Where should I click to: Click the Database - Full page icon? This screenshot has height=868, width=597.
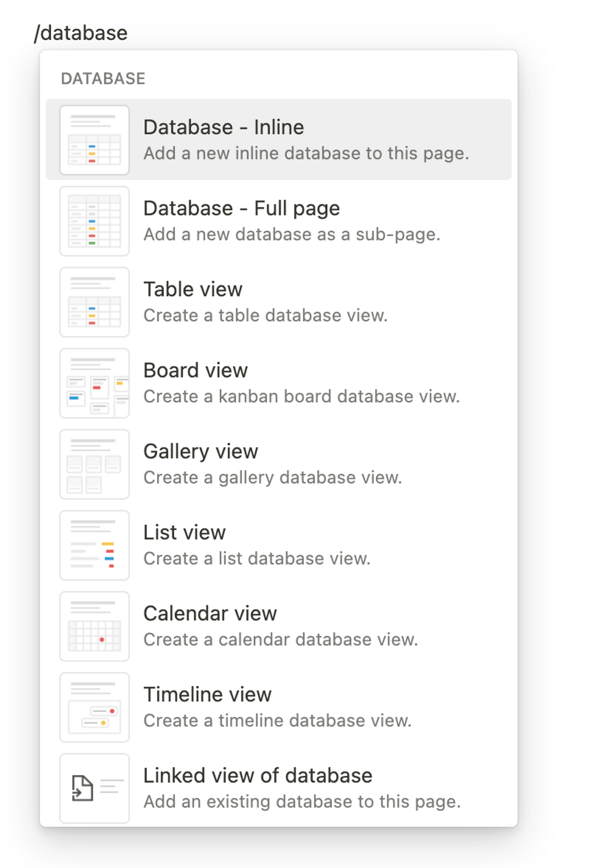[x=95, y=221]
